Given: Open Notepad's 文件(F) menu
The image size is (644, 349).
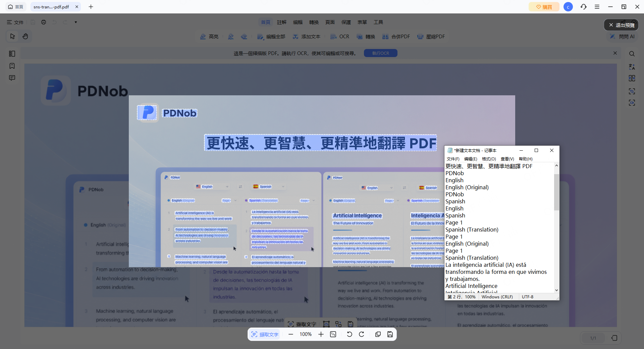Looking at the screenshot, I should [453, 159].
